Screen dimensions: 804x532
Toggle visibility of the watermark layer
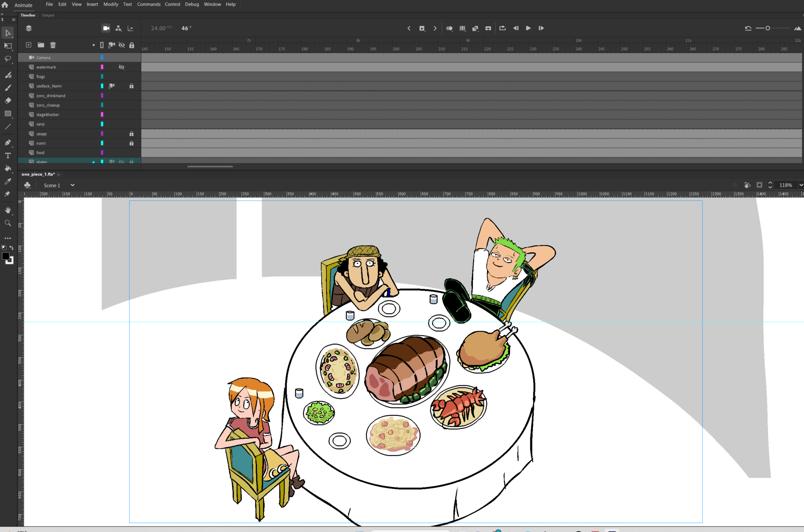point(121,67)
